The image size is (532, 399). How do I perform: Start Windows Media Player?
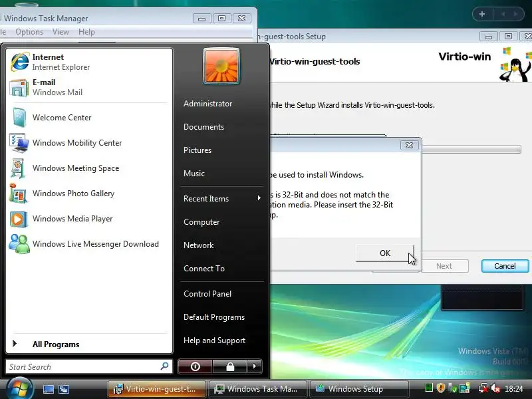click(x=89, y=219)
